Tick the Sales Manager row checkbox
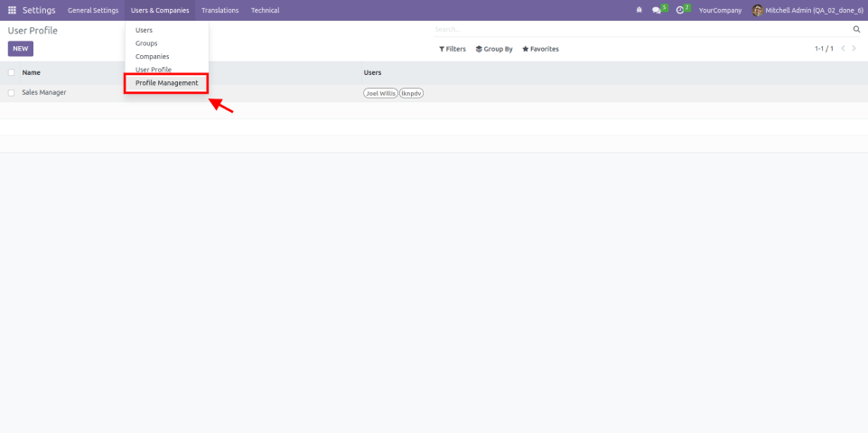Screen dimensions: 868x433 [x=11, y=92]
